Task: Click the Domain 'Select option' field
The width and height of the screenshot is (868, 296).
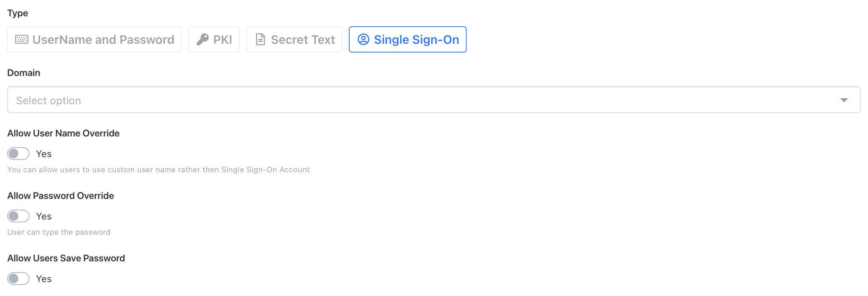Action: coord(398,100)
